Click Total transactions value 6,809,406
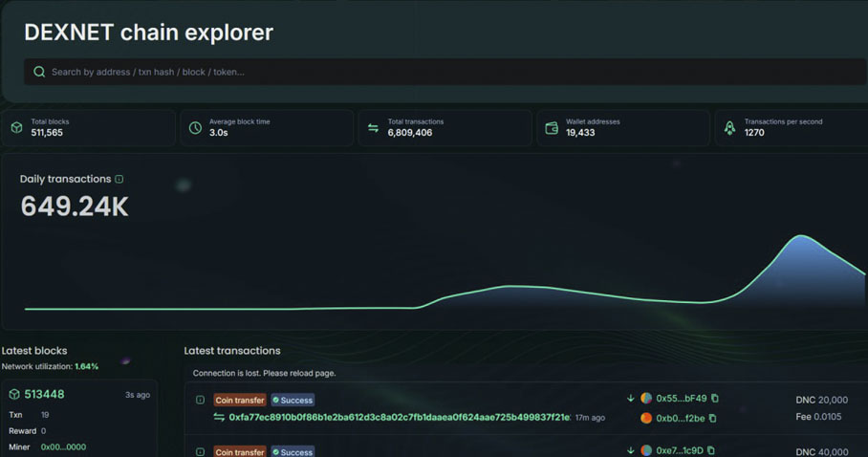 (410, 133)
